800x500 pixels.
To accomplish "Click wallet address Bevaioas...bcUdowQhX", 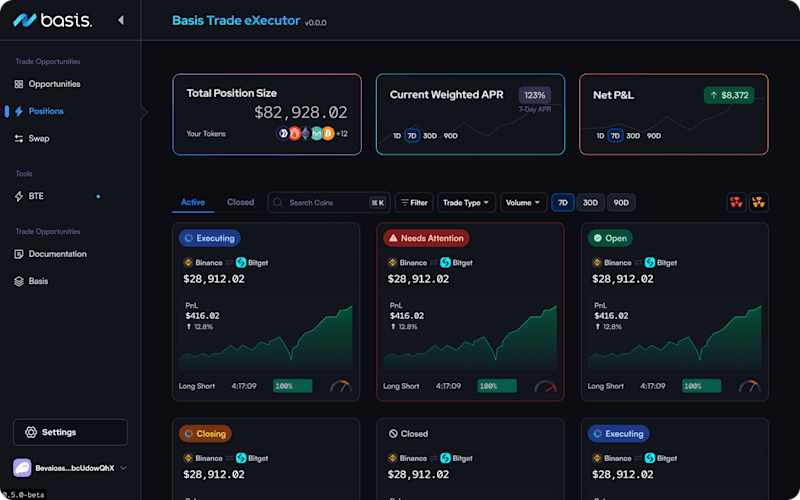I will 74,468.
